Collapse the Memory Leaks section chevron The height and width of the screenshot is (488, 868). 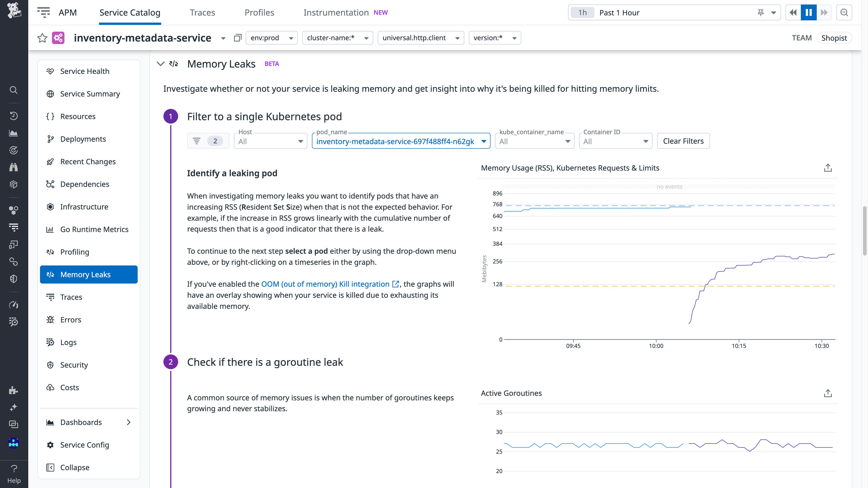[x=160, y=64]
